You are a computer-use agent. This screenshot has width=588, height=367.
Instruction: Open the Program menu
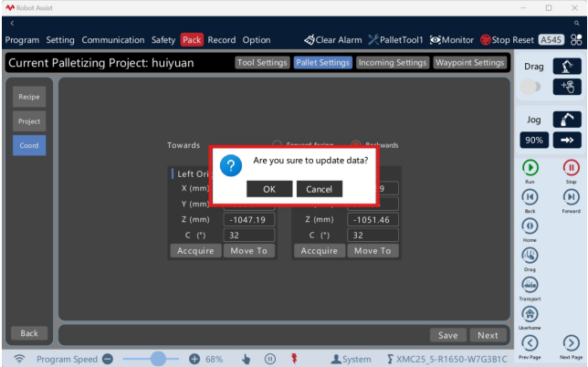[22, 40]
